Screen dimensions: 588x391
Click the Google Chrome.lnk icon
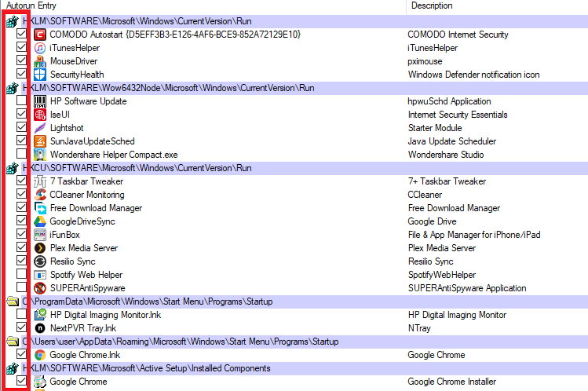(x=40, y=355)
